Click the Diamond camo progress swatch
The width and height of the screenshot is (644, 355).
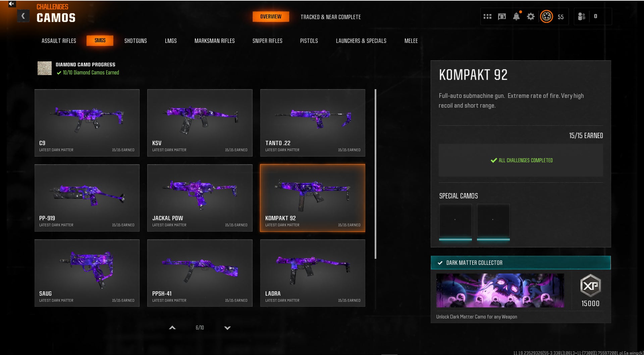pos(45,68)
